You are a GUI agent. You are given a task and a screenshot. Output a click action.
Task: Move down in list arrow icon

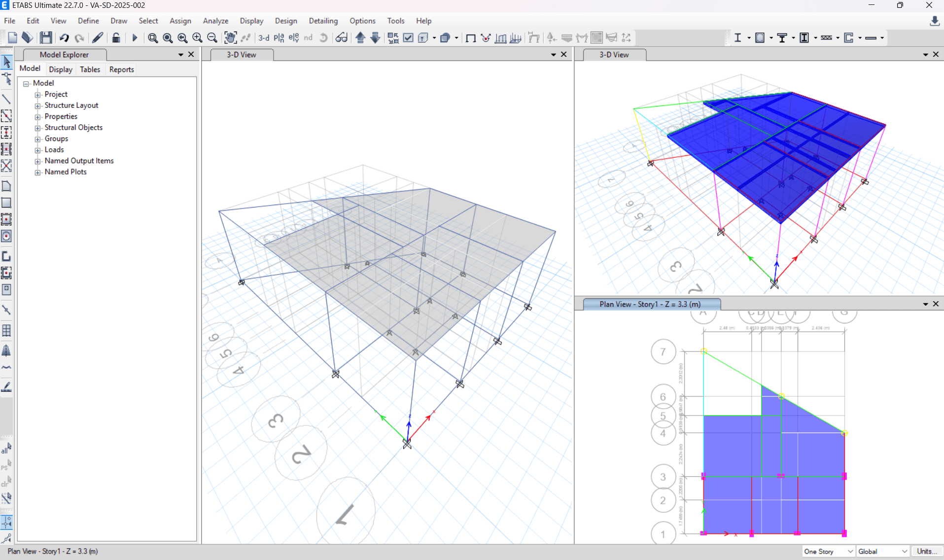click(375, 38)
